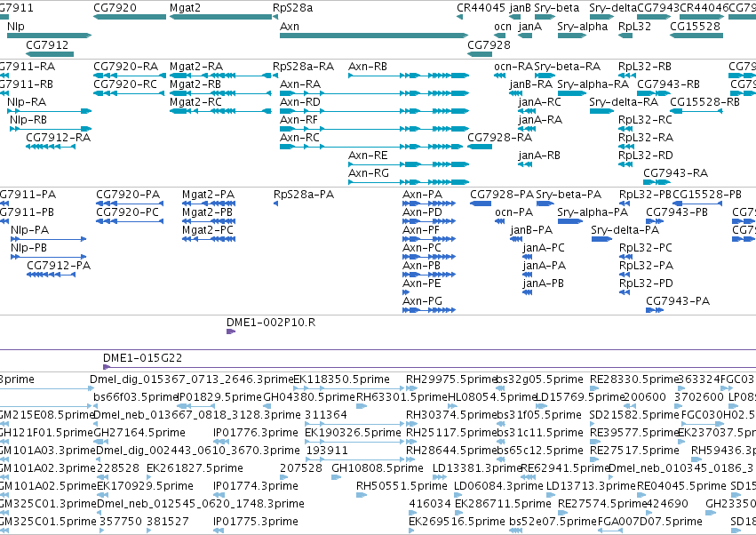Viewport: 756px width, 535px height.
Task: Click transcript Mgat2-RB
Action: [195, 84]
